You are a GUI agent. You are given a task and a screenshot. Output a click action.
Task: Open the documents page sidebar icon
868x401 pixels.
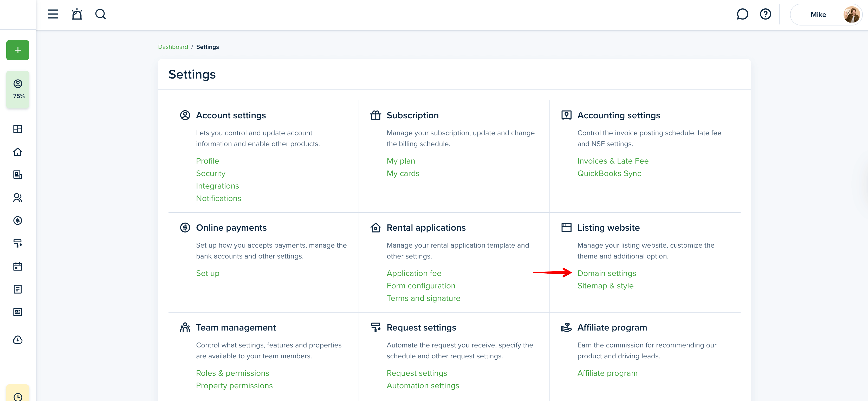pyautogui.click(x=17, y=289)
